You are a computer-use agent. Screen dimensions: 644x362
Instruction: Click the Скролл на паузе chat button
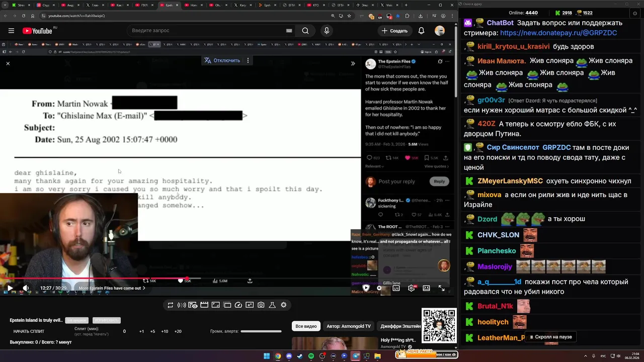pos(550,337)
